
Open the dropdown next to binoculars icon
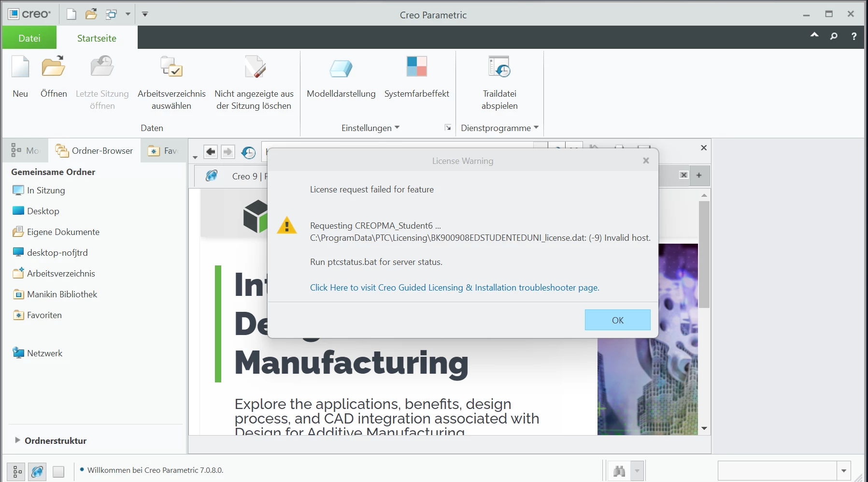point(637,471)
